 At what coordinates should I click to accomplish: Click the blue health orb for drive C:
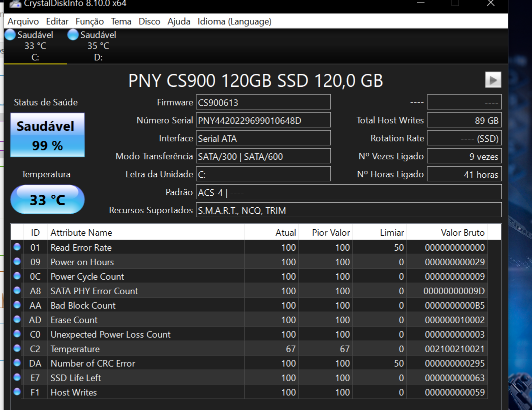click(x=10, y=34)
